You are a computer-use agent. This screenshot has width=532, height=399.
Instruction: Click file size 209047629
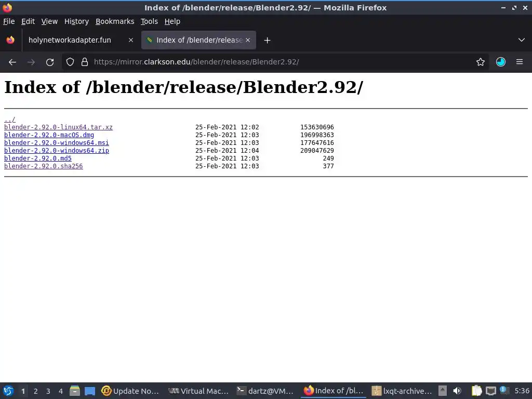point(317,151)
